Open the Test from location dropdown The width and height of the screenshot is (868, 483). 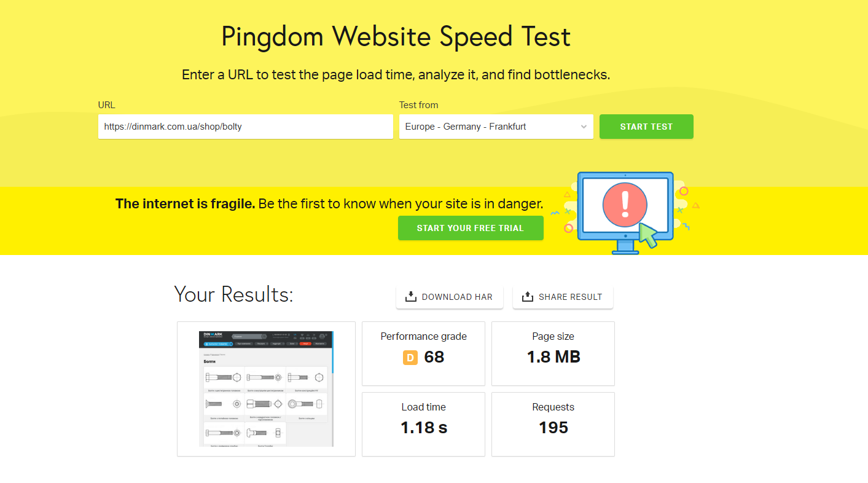click(496, 127)
